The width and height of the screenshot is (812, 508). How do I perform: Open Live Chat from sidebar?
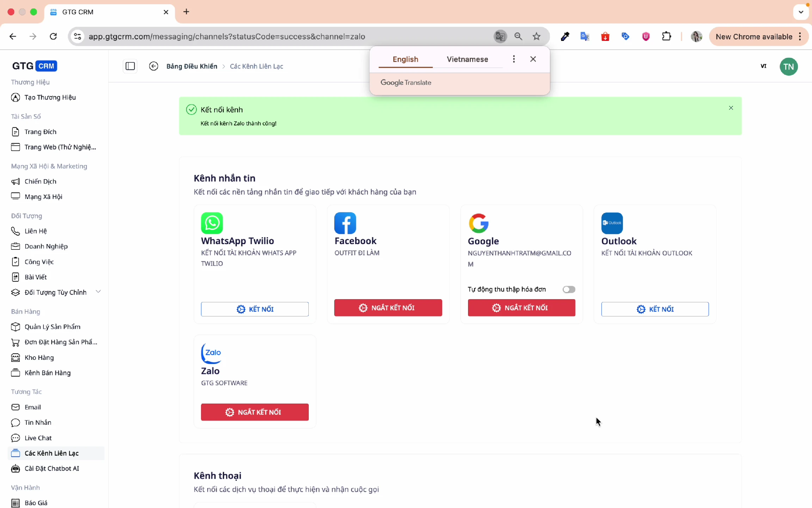[38, 438]
